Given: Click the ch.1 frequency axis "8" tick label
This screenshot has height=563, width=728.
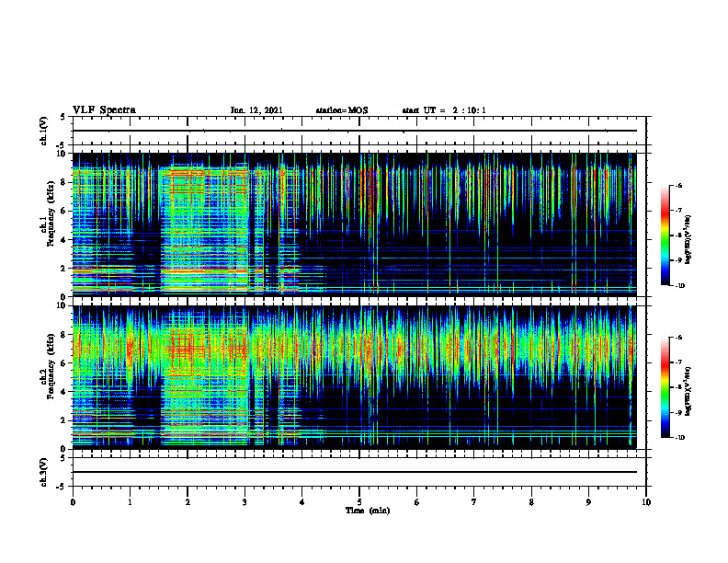Looking at the screenshot, I should coord(63,182).
